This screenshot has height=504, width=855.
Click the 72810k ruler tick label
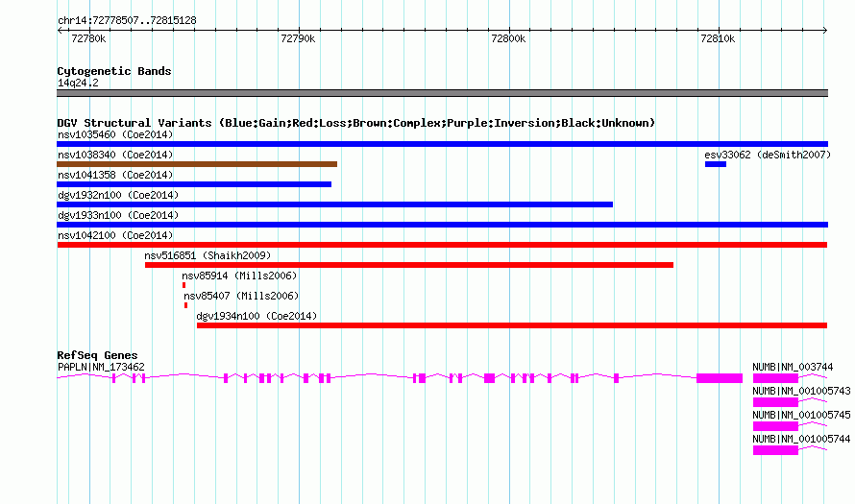pyautogui.click(x=718, y=38)
